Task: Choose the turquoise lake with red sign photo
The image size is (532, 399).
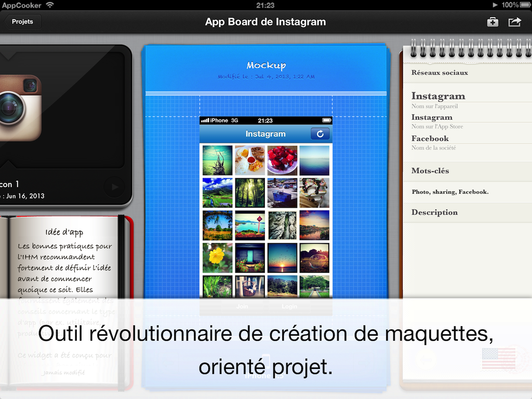Action: [x=250, y=225]
